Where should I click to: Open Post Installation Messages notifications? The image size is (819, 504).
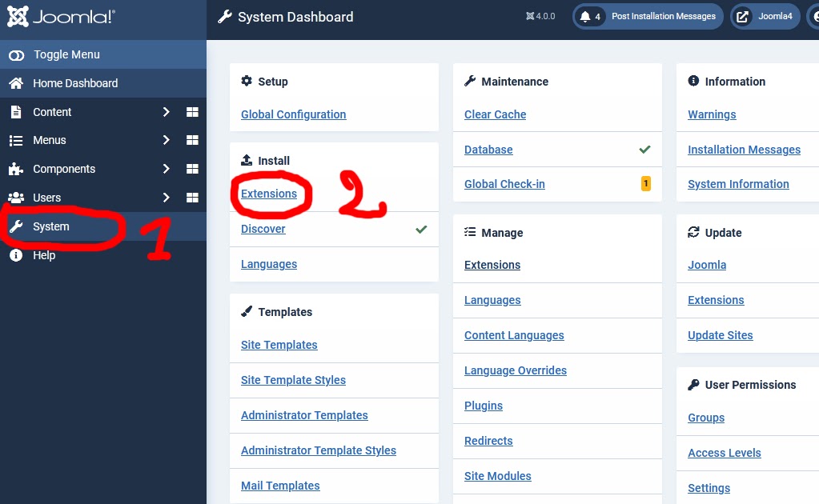click(648, 17)
